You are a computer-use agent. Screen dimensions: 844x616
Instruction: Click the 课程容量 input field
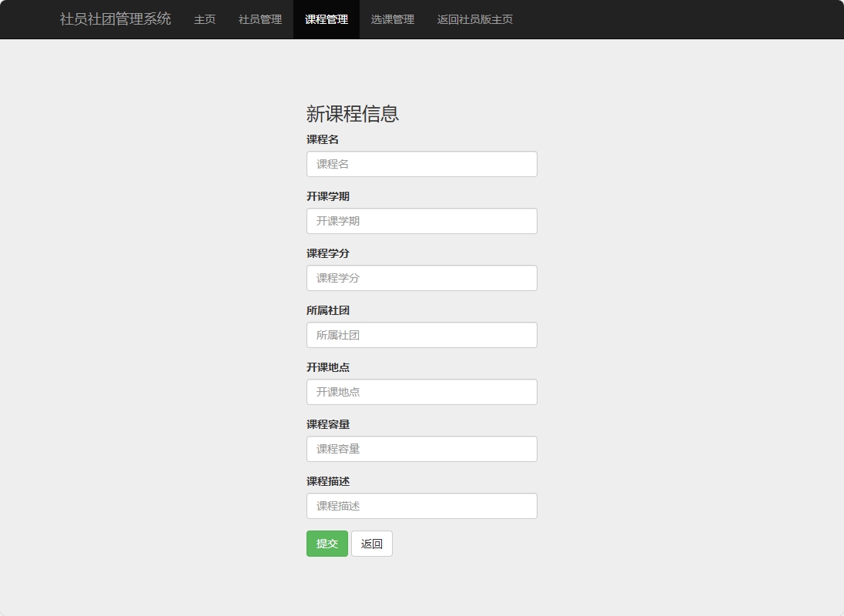pos(422,449)
